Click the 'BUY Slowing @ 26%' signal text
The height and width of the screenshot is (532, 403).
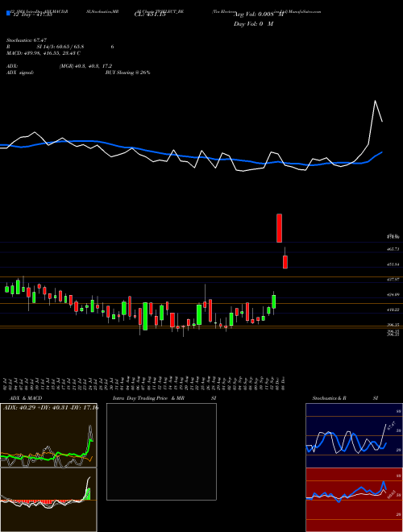127,73
